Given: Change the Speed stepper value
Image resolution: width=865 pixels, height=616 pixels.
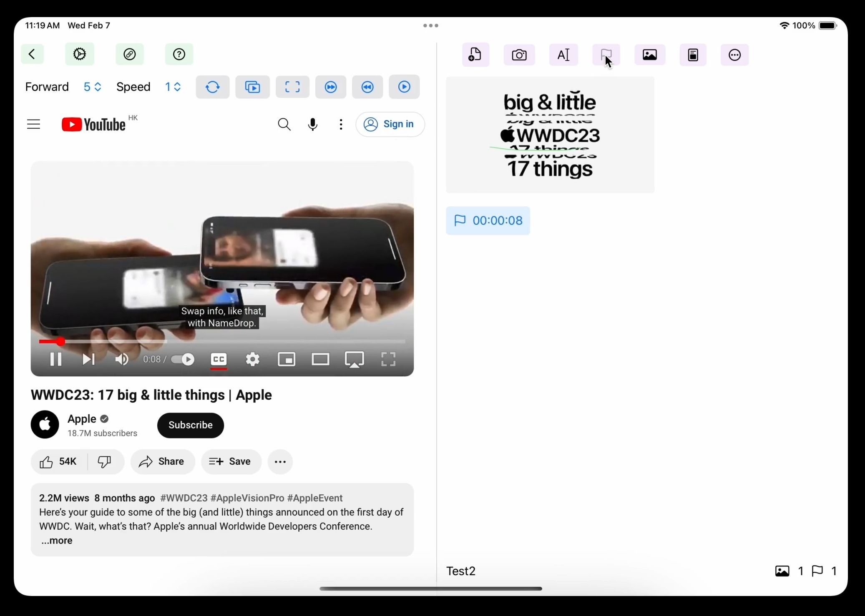Looking at the screenshot, I should (x=173, y=87).
